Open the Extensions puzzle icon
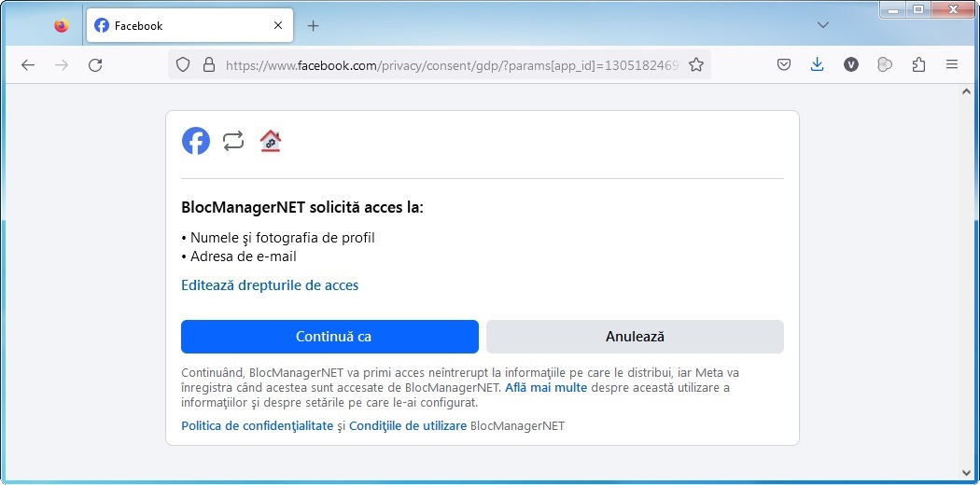 click(x=918, y=65)
